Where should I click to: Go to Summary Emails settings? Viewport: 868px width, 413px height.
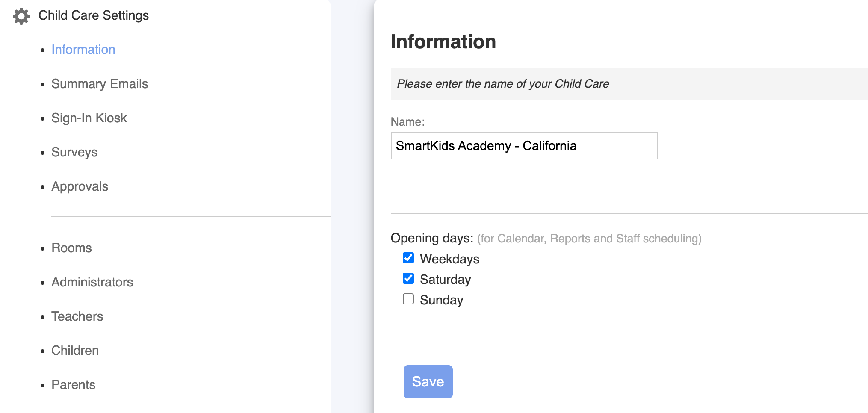[99, 84]
